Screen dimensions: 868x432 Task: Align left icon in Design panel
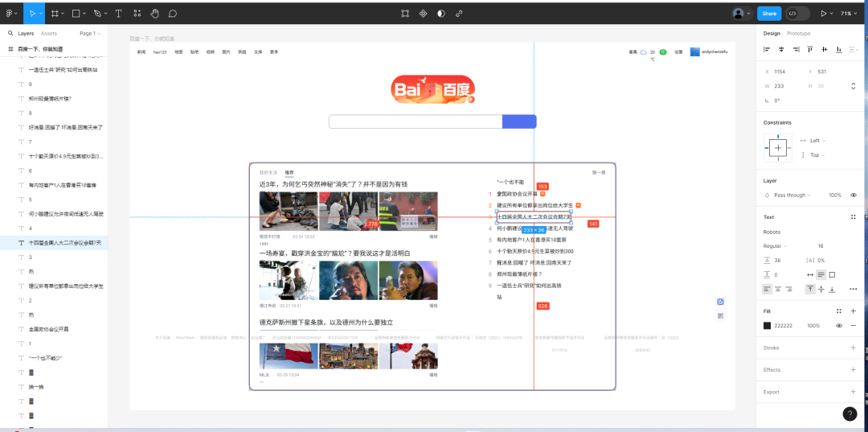[x=767, y=49]
